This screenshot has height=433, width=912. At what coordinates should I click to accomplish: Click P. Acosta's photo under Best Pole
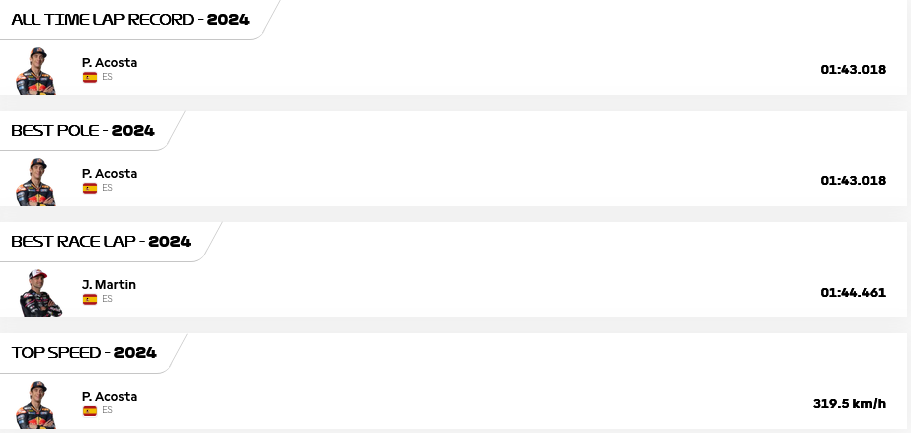36,182
